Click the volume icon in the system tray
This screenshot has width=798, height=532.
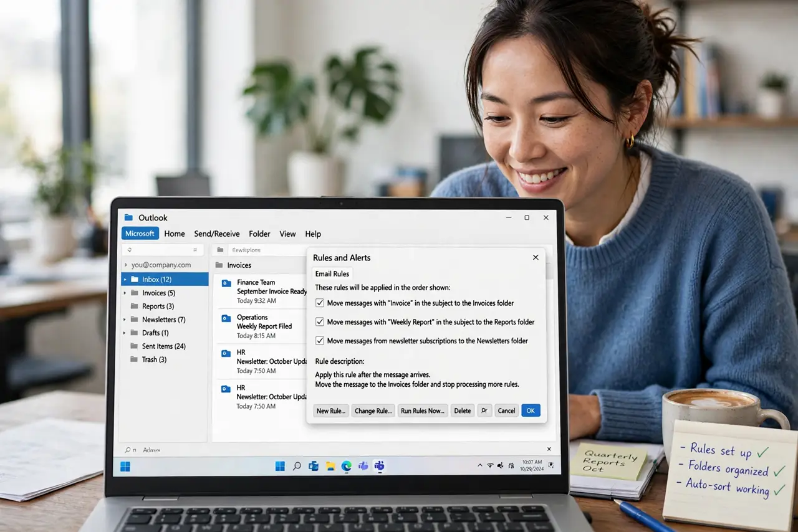tap(499, 465)
